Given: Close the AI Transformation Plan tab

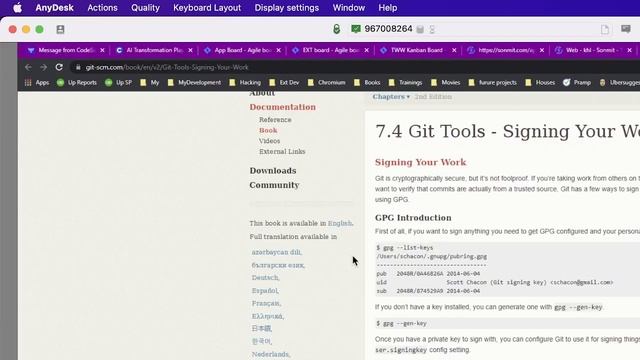Looking at the screenshot, I should pos(190,50).
